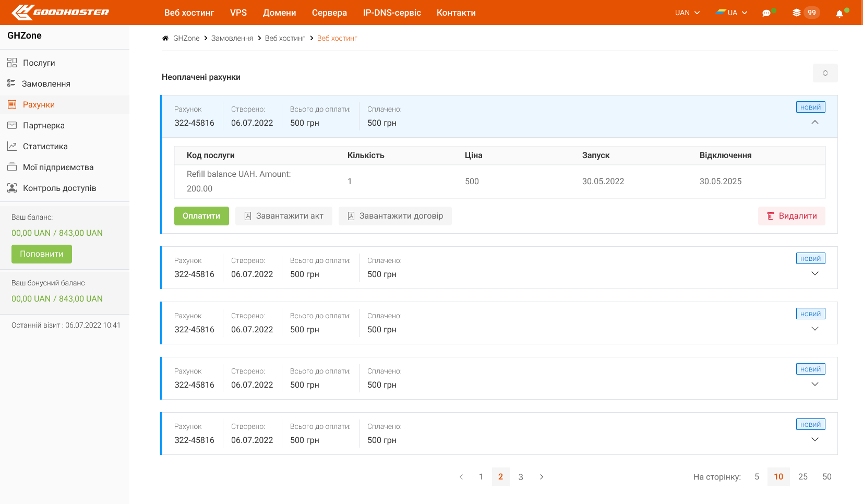The width and height of the screenshot is (863, 504).
Task: Open GHZone breadcrumb link
Action: tap(186, 38)
